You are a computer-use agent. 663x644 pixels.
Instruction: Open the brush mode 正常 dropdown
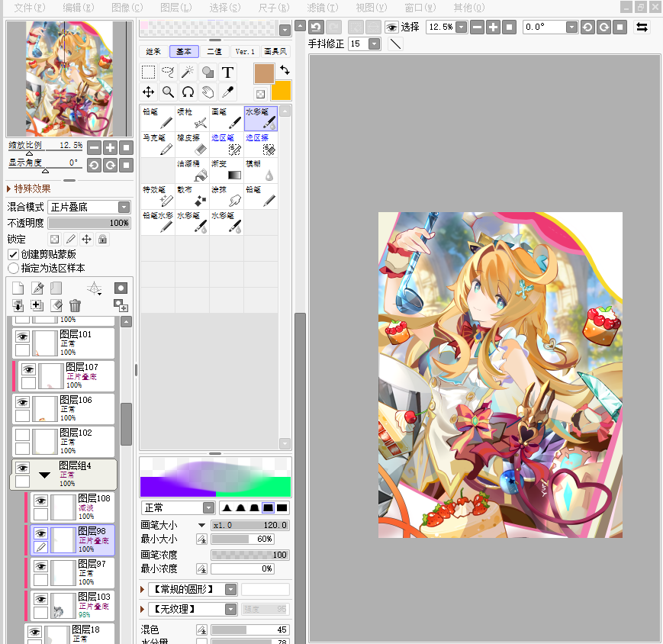coord(209,507)
